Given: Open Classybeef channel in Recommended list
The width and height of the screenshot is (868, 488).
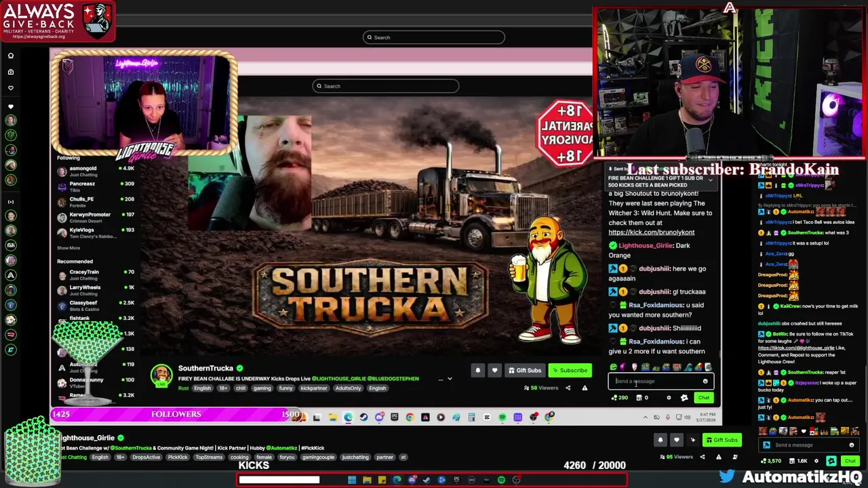Looking at the screenshot, I should pos(96,306).
